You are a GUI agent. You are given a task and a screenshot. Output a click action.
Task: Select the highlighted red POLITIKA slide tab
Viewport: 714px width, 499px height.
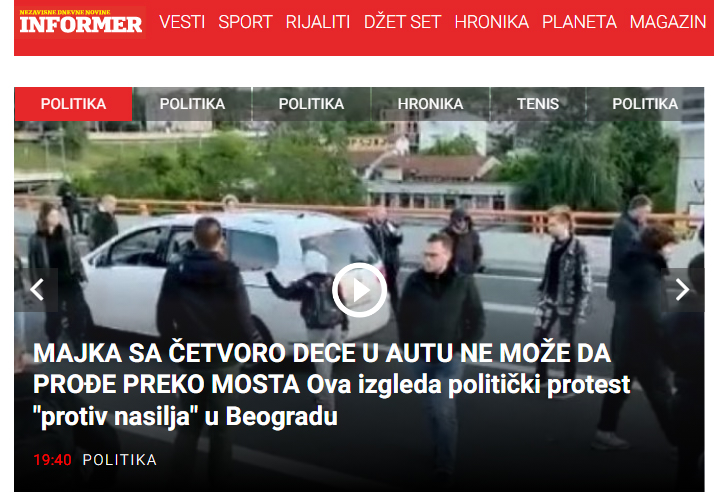point(73,104)
